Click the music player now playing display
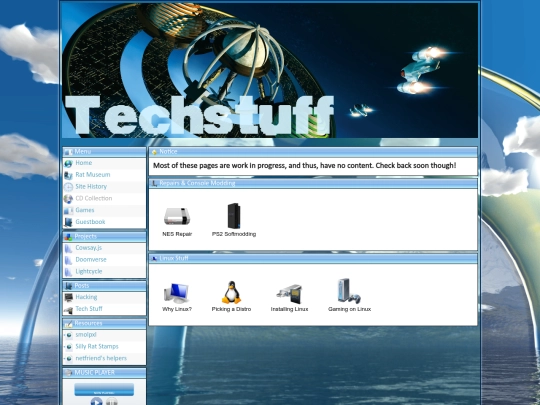 click(x=104, y=390)
